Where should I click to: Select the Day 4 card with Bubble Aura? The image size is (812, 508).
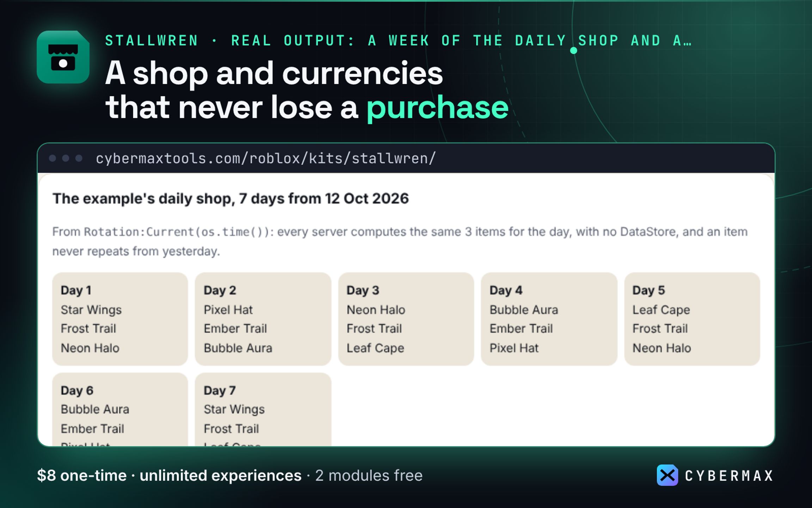[x=549, y=319]
